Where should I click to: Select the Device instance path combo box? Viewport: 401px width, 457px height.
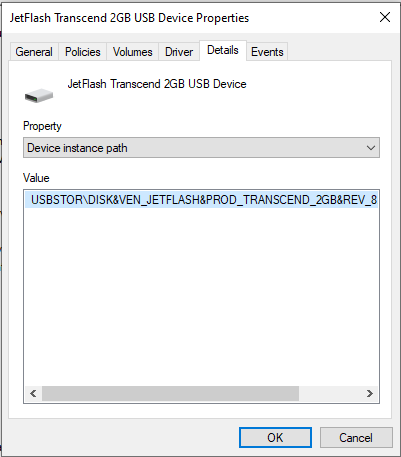click(201, 148)
